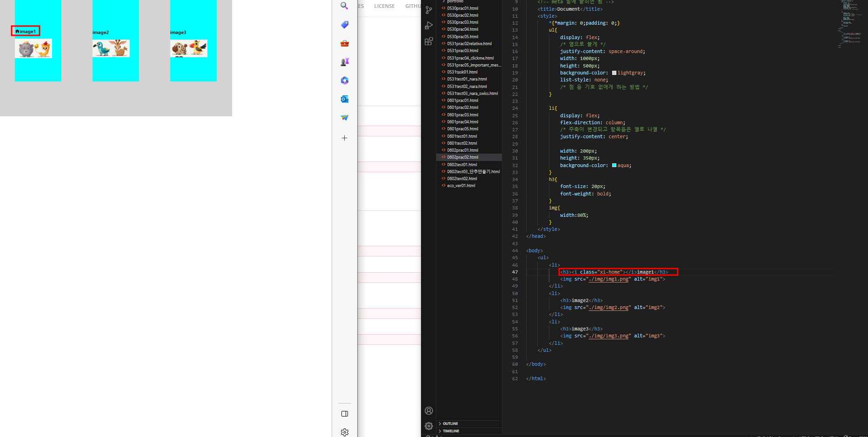The height and width of the screenshot is (437, 868).
Task: Open file 0602text02.html
Action: click(462, 179)
